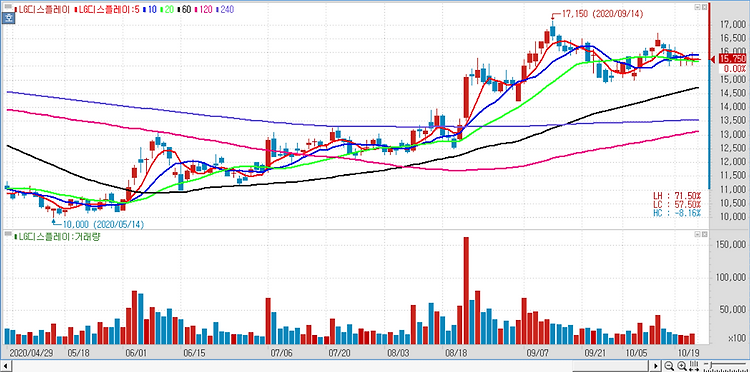
Task: Click the 10,000 price axis label
Action: (733, 218)
